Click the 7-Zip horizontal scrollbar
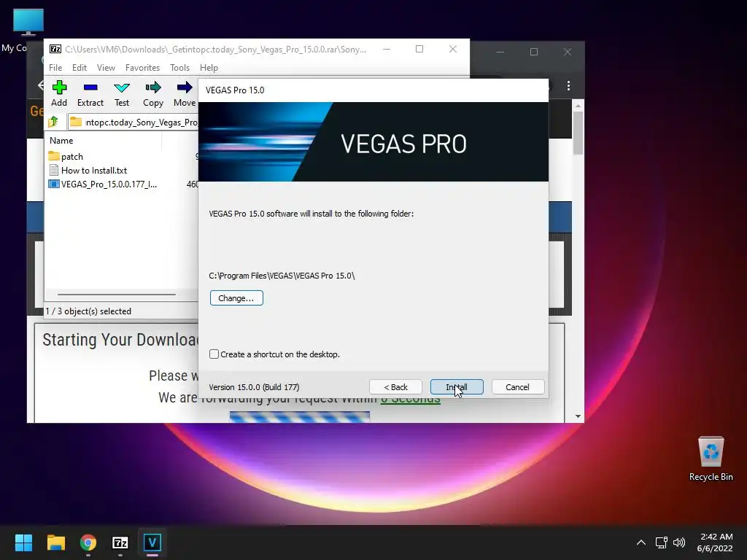Viewport: 747px width, 560px height. coord(117,295)
